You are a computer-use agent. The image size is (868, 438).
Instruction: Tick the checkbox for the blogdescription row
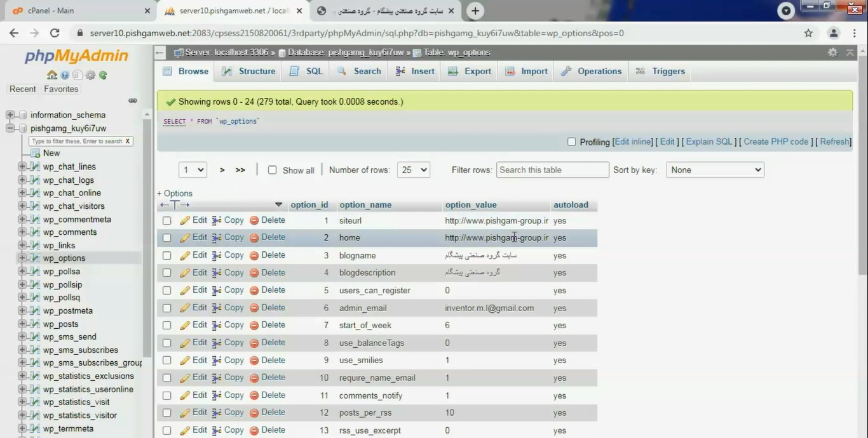(166, 273)
